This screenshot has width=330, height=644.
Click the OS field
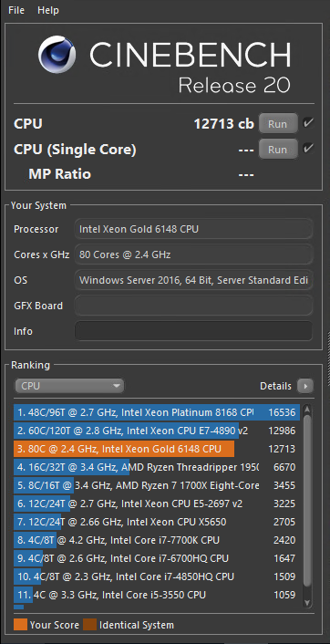pos(194,280)
